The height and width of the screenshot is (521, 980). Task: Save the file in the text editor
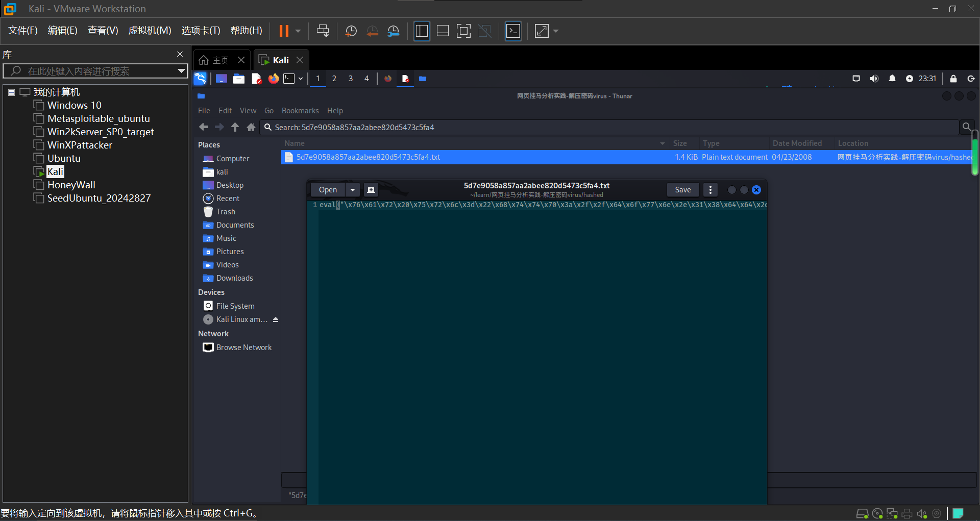[683, 190]
